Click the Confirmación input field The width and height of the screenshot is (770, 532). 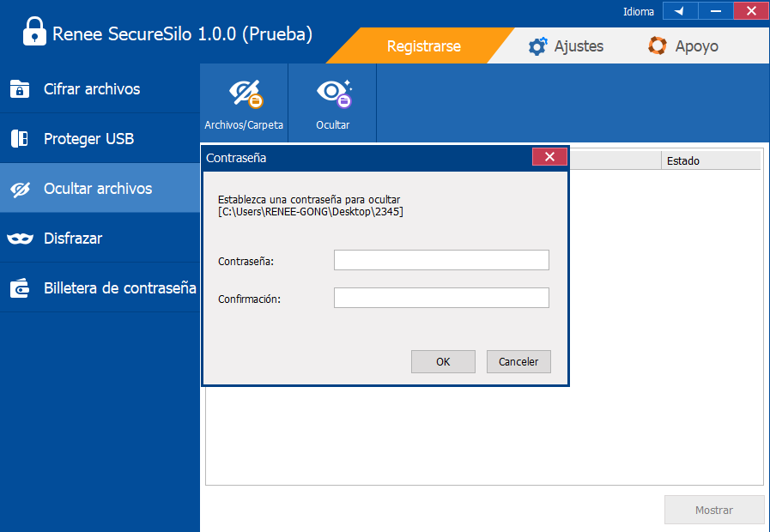pos(441,298)
